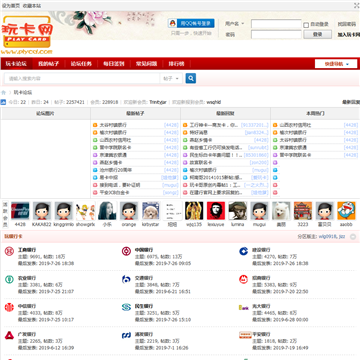The image size is (360, 360).
Task: Click the exit fullscreen icon at top right
Action: (x=356, y=6)
